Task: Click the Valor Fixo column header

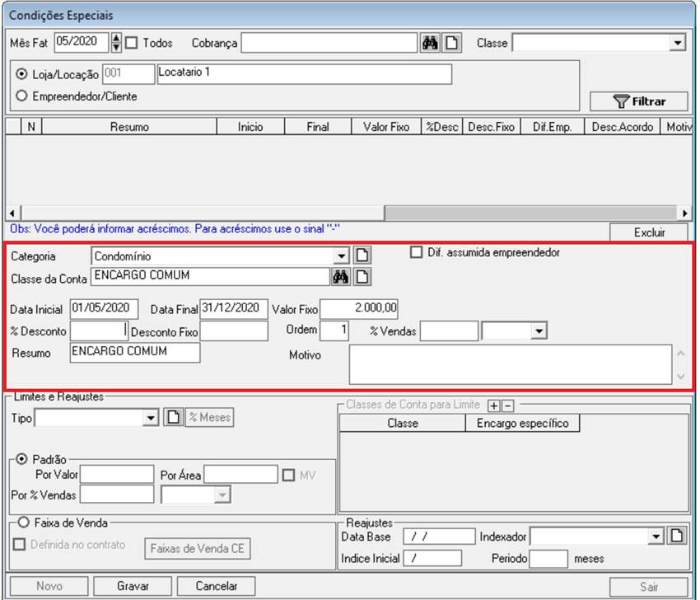Action: (x=386, y=127)
